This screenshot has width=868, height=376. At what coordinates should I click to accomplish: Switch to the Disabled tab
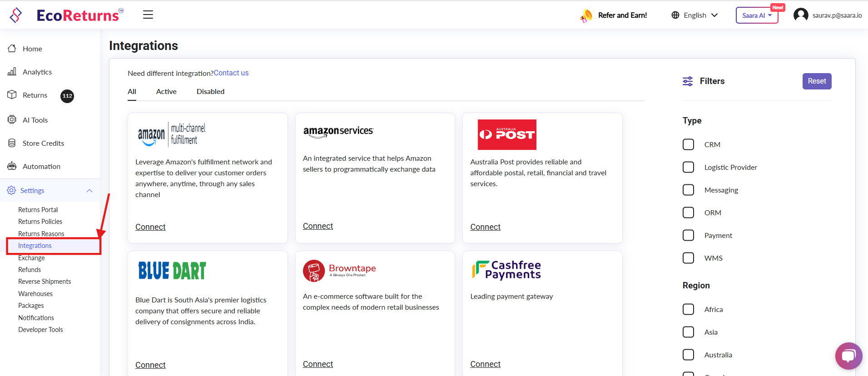click(210, 92)
